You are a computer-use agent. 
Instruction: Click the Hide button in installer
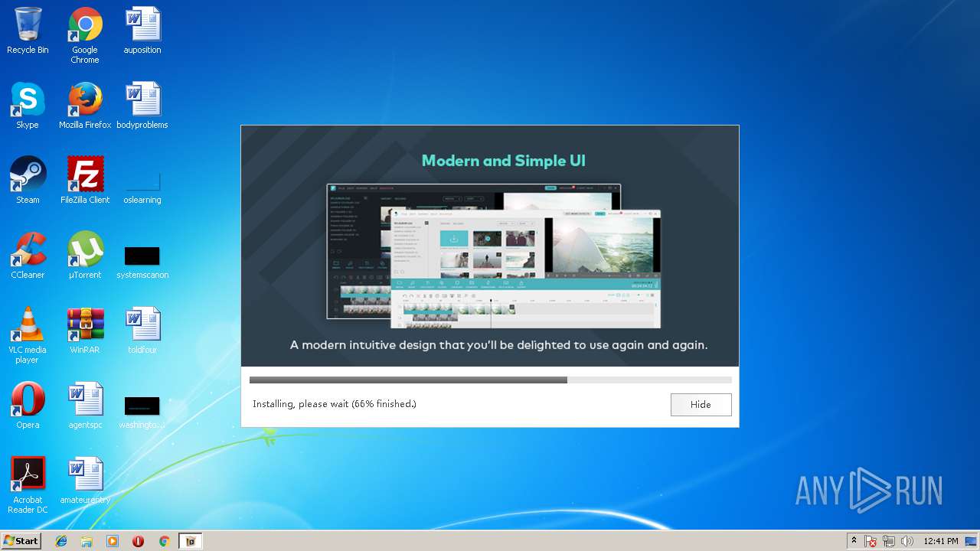pyautogui.click(x=701, y=405)
